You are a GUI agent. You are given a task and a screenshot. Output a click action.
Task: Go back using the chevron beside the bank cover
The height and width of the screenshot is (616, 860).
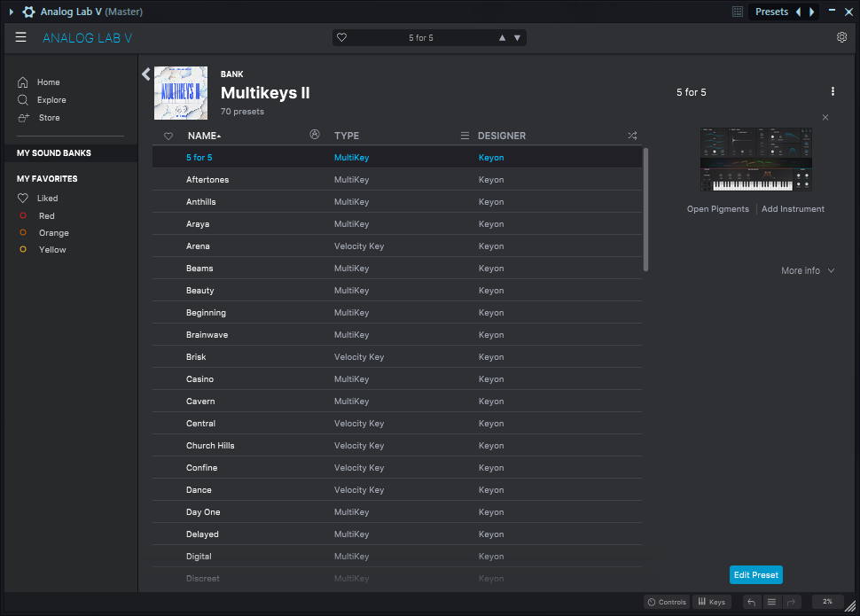(146, 74)
